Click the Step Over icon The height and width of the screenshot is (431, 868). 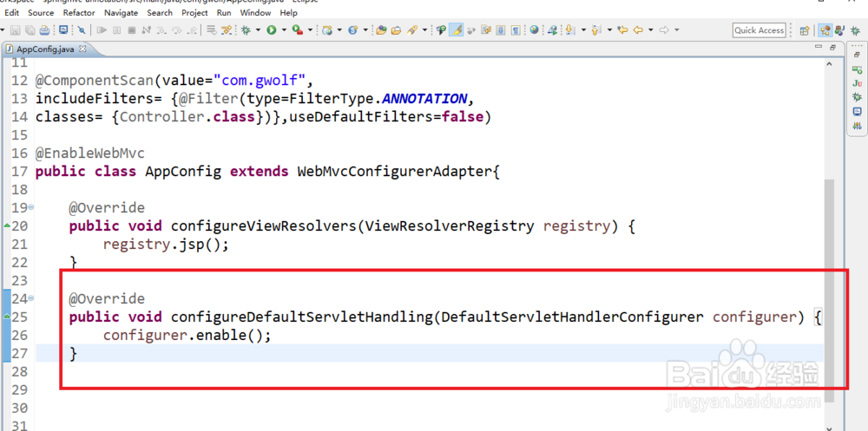[176, 30]
